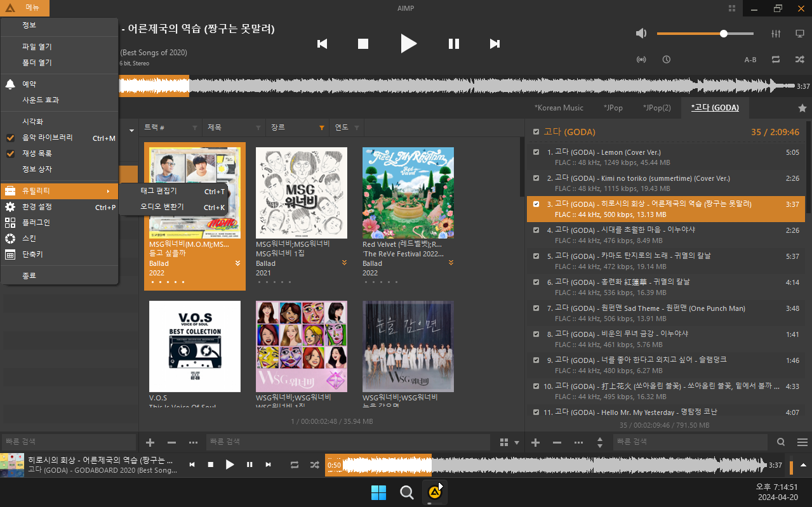This screenshot has width=812, height=507.
Task: Open the timer clock icon
Action: [x=666, y=60]
